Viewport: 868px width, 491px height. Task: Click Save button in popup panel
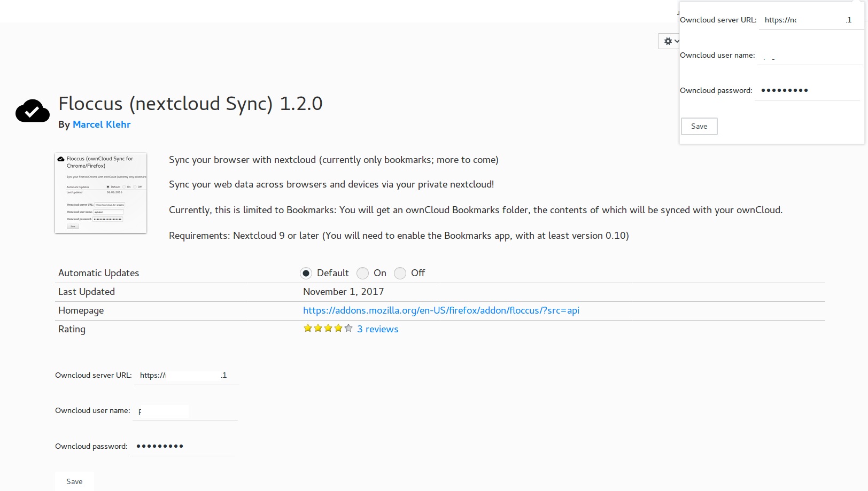[699, 127]
